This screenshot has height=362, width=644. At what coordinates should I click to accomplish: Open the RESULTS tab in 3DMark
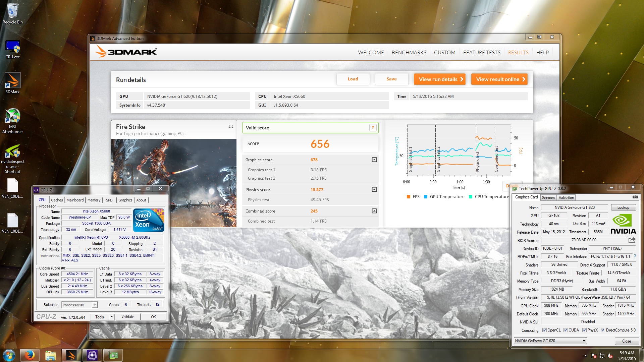518,53
